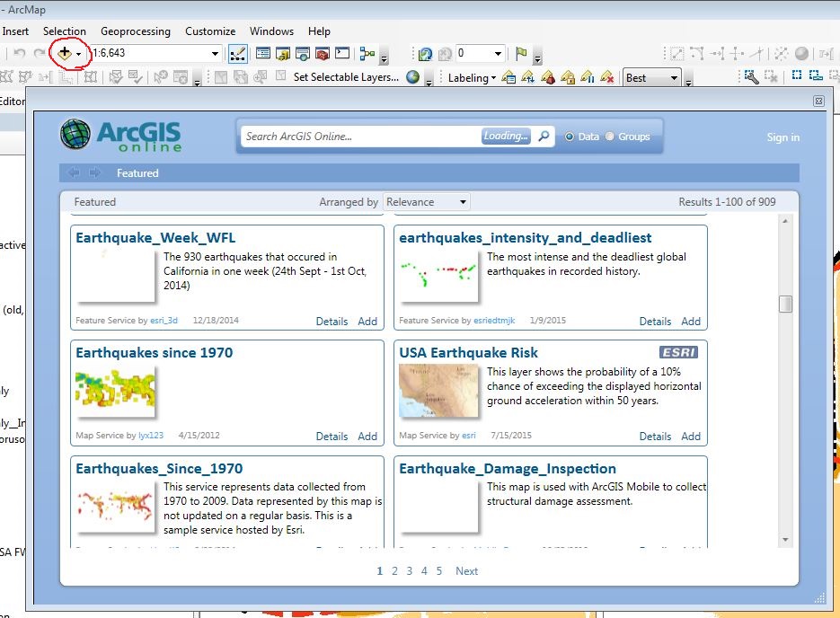
Task: Open the Windows menu
Action: coord(271,31)
